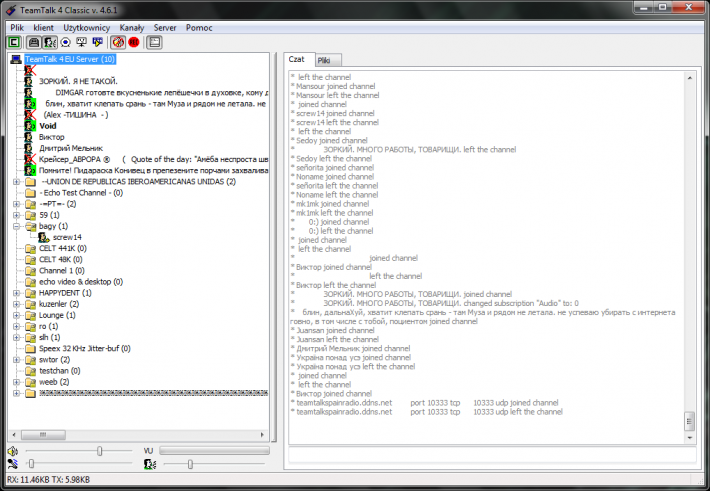Screen dimensions: 710x491
Task: Click tree horizontal scrollbar left arrow
Action: pos(14,435)
